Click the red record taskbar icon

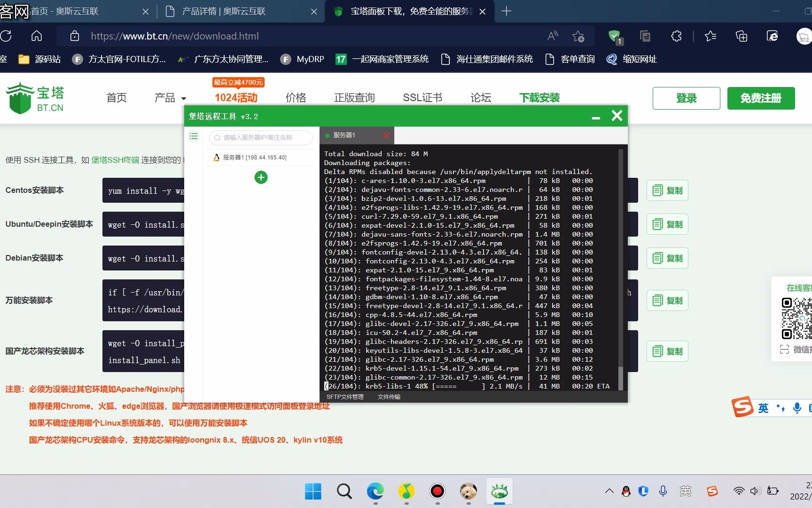tap(437, 492)
